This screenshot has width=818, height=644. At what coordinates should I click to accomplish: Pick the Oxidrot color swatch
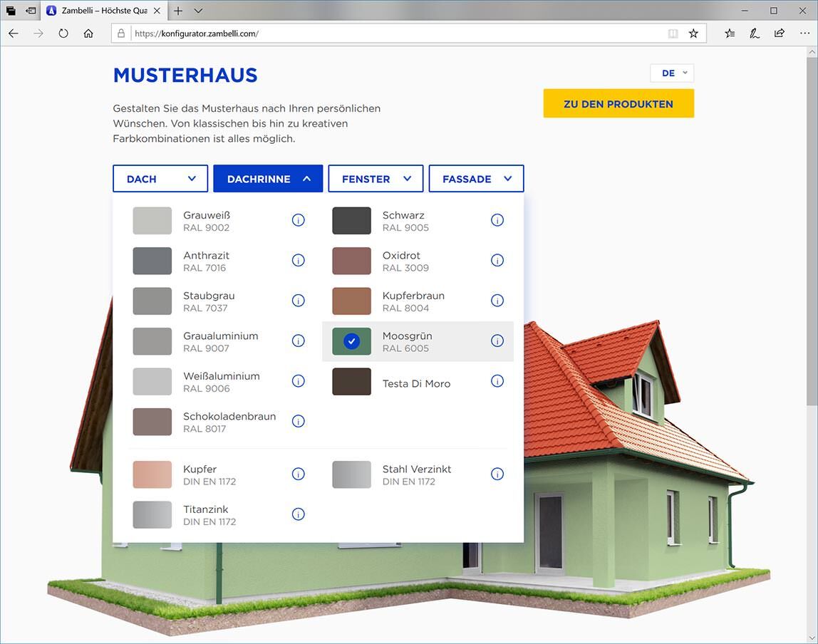[x=351, y=261]
